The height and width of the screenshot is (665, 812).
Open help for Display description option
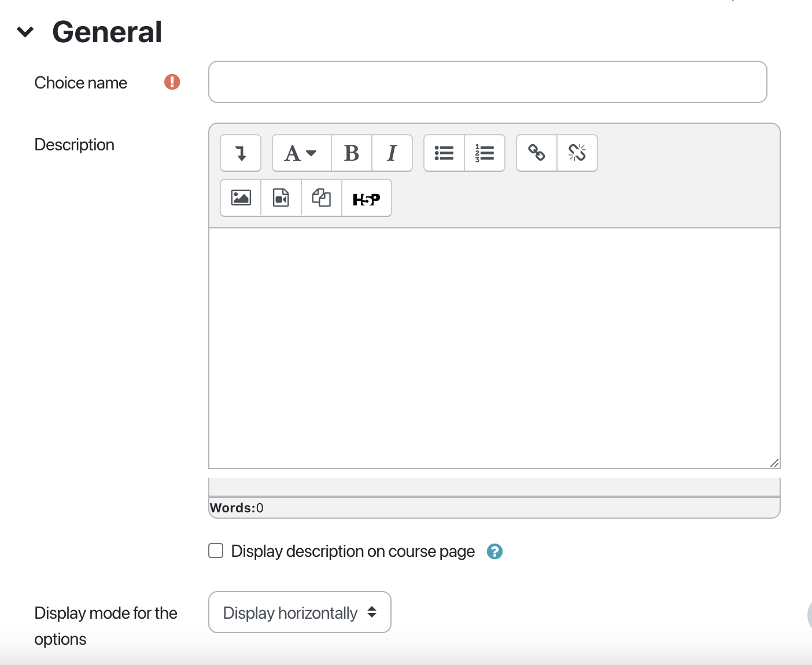click(494, 552)
